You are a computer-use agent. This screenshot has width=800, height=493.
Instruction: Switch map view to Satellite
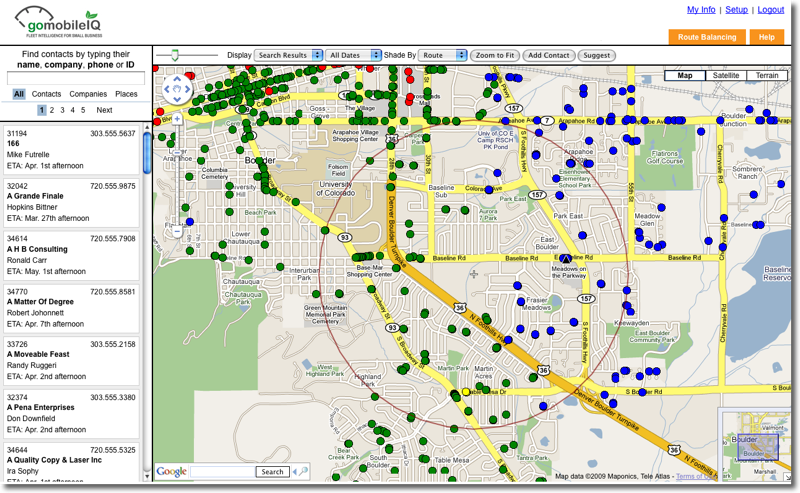[x=726, y=76]
